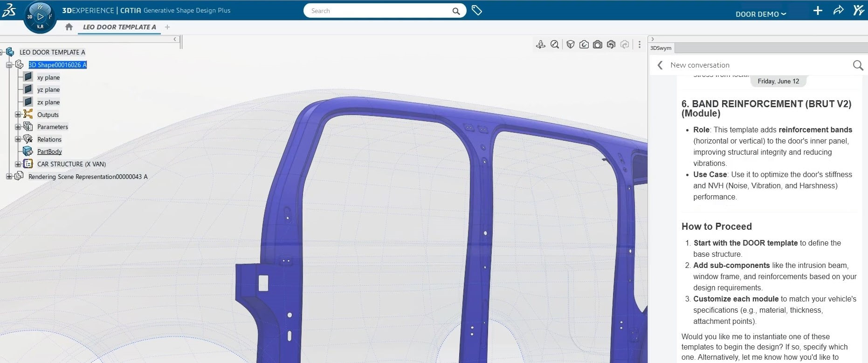Click the user profile icon at top right
The image size is (868, 363).
pyautogui.click(x=859, y=10)
